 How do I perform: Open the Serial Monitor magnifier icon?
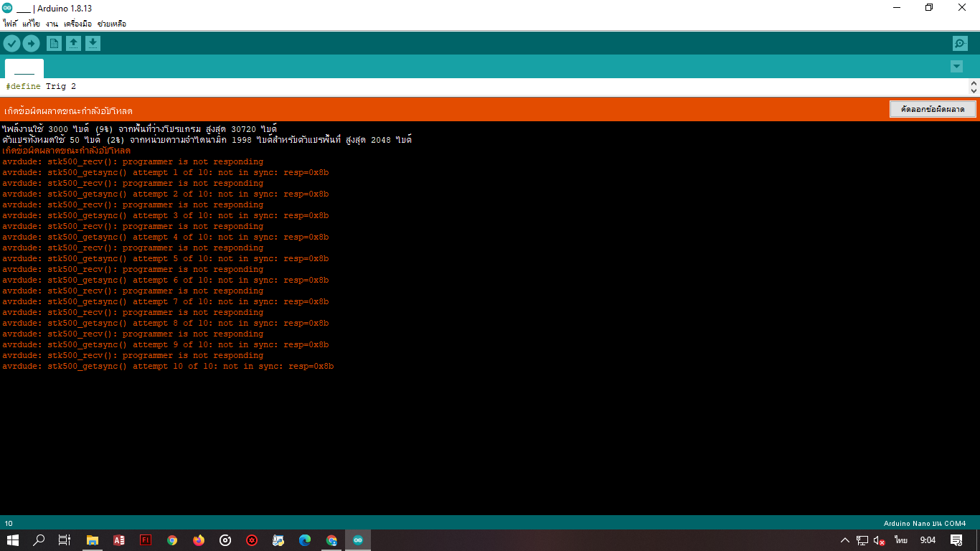tap(960, 44)
